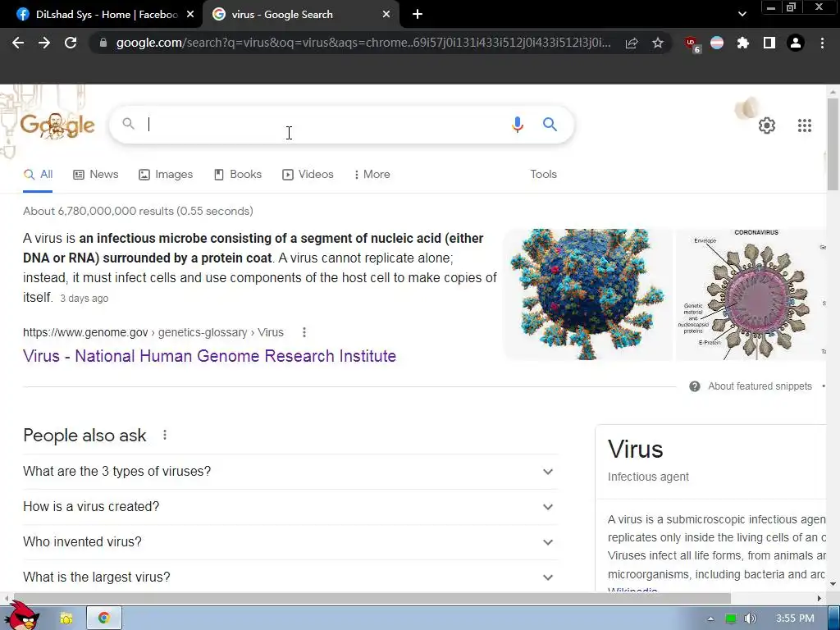Switch to News results
Screen dimensions: 840x630
tap(96, 175)
